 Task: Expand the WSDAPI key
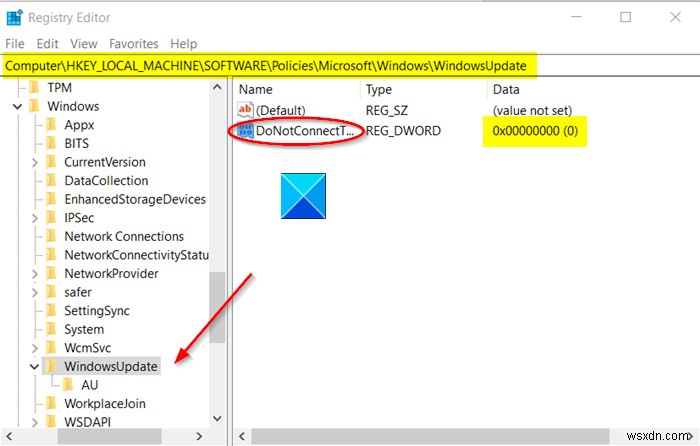click(x=35, y=422)
